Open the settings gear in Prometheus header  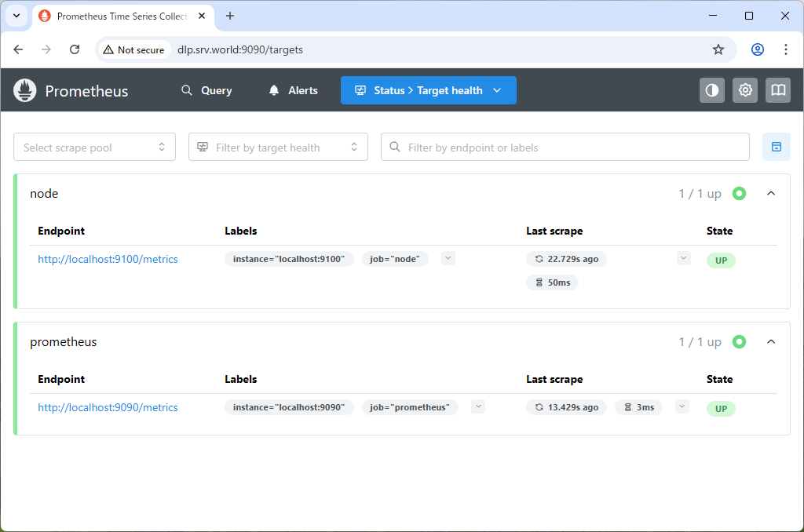[745, 90]
